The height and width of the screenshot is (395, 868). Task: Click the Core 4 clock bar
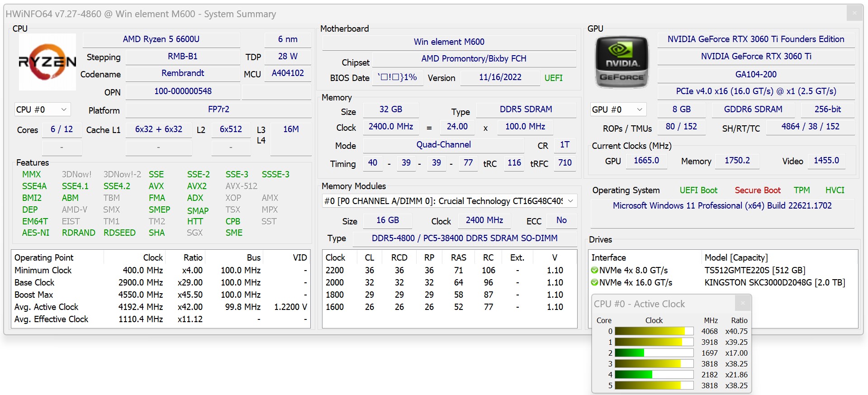click(x=654, y=375)
